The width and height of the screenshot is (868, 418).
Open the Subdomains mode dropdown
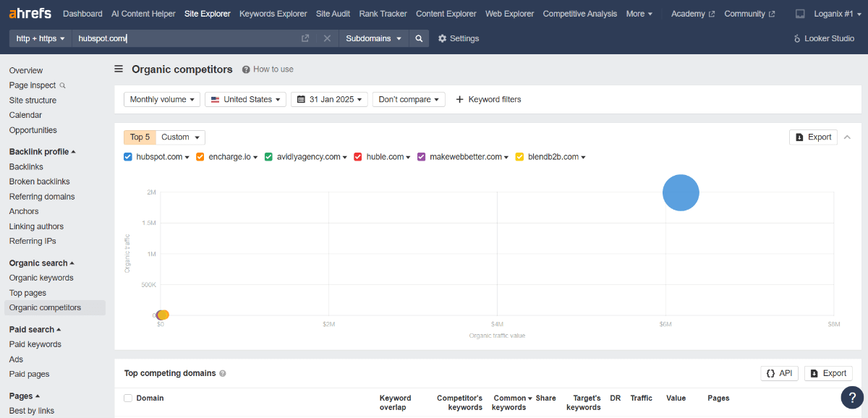point(374,38)
